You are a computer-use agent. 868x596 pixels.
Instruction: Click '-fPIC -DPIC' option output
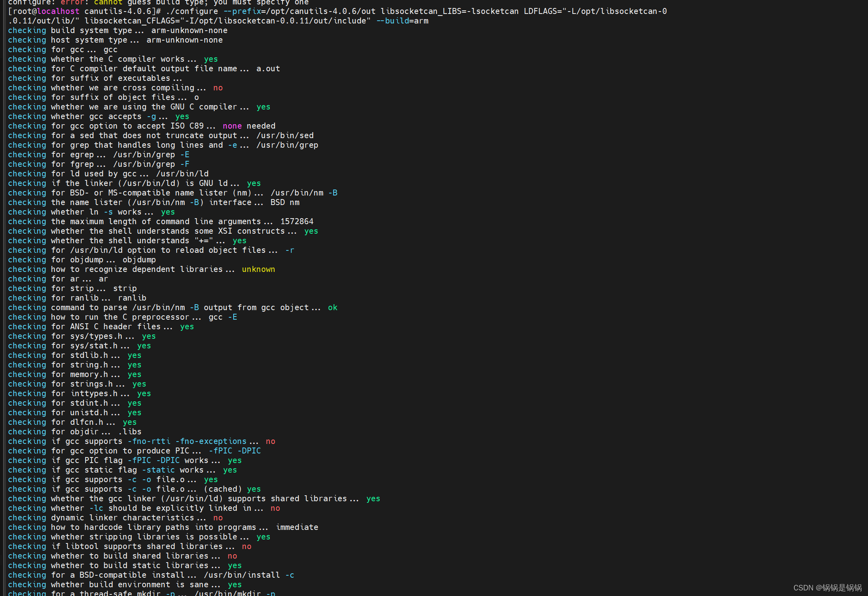pos(235,451)
